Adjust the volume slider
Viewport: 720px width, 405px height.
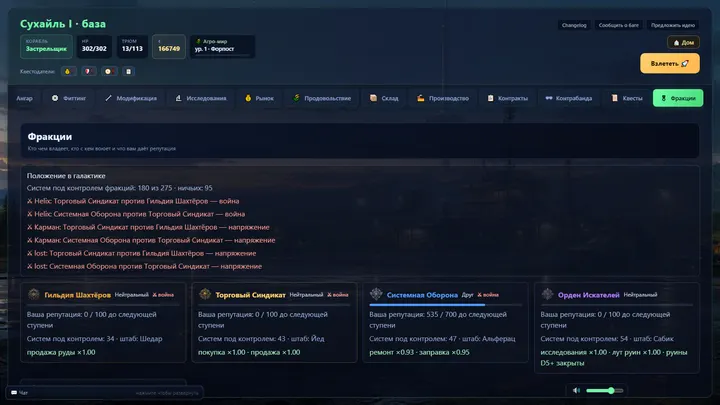[605, 391]
